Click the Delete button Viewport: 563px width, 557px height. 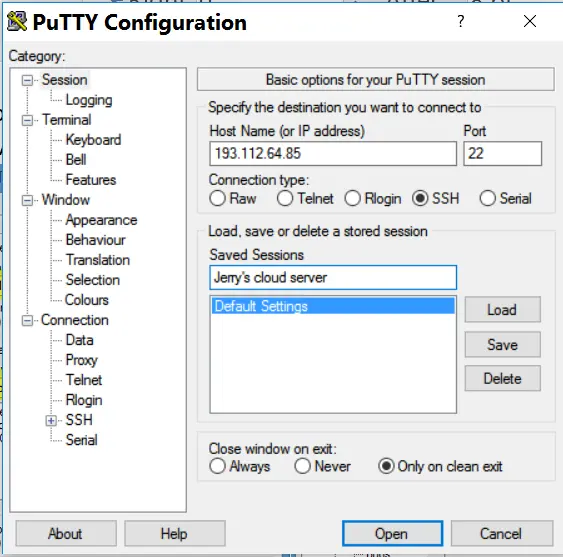tap(502, 379)
